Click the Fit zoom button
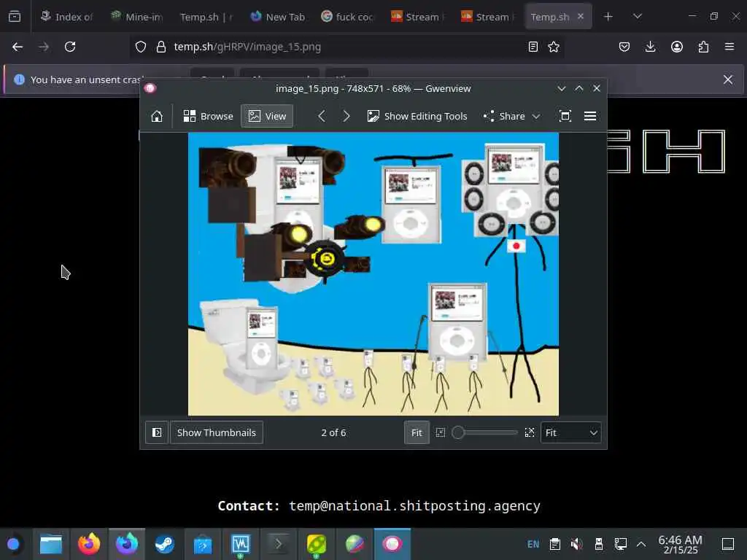This screenshot has width=747, height=560. coord(417,432)
